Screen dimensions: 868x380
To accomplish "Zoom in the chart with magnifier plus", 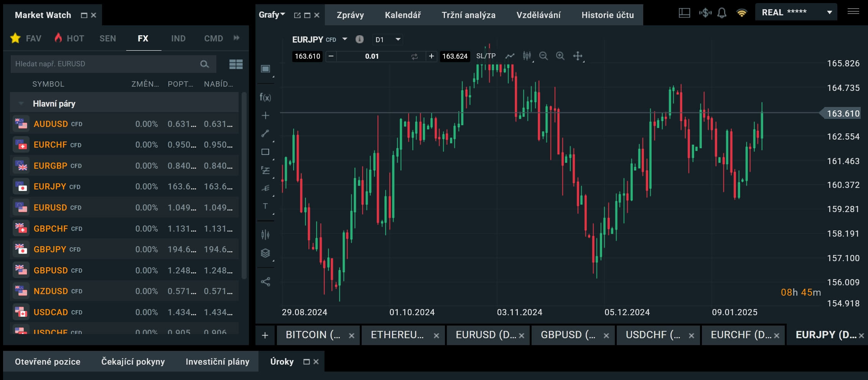I will pyautogui.click(x=560, y=56).
